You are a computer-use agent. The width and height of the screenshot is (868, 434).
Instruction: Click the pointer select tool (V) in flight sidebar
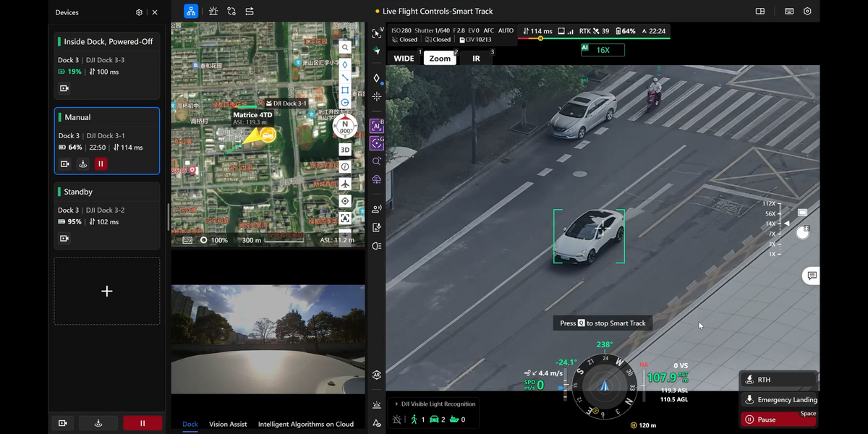pos(376,33)
